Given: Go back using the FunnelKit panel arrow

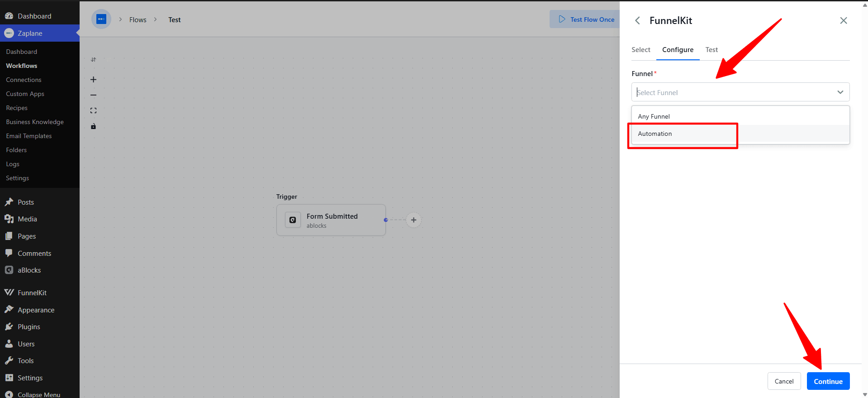Looking at the screenshot, I should 637,20.
